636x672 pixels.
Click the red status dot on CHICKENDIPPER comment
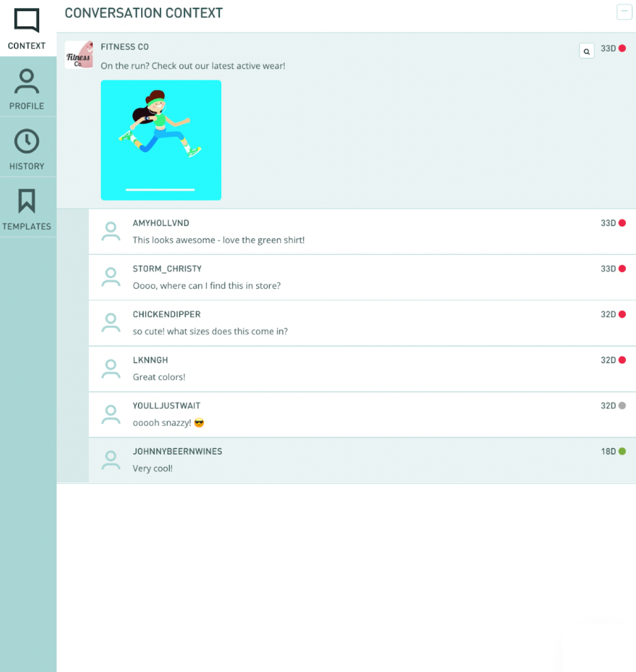click(622, 314)
